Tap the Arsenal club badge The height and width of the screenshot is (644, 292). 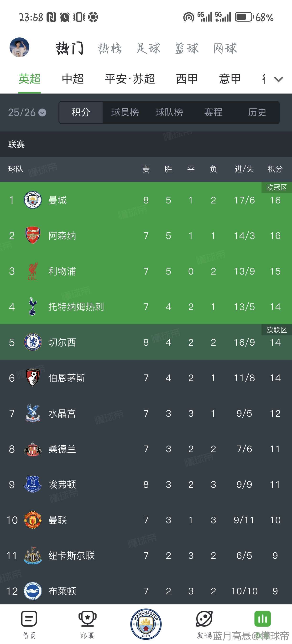33,235
